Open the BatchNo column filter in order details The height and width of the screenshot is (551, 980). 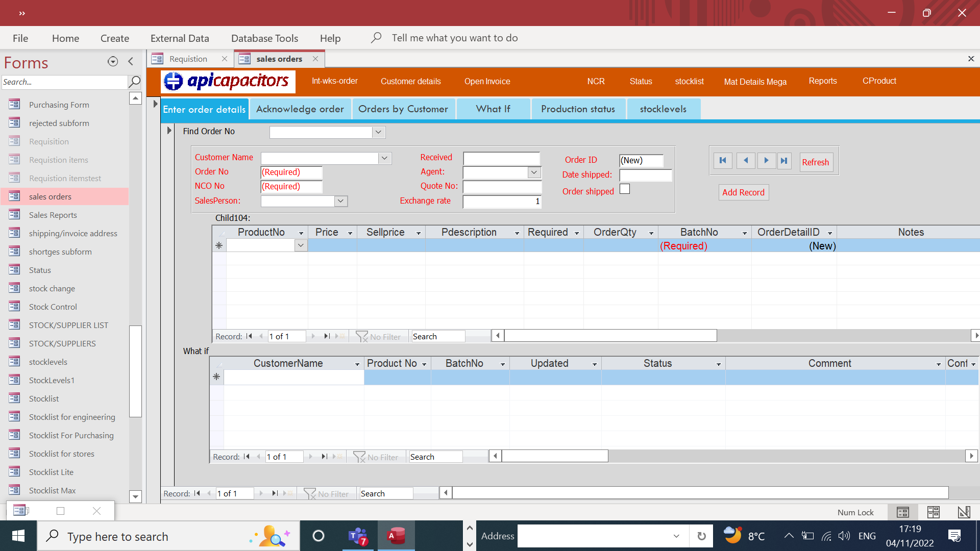(745, 233)
